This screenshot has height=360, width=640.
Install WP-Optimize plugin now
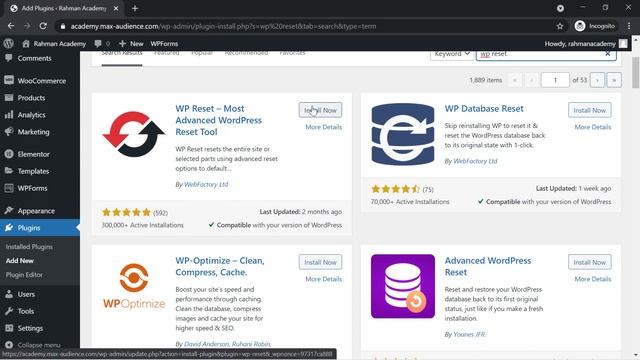[x=320, y=262]
